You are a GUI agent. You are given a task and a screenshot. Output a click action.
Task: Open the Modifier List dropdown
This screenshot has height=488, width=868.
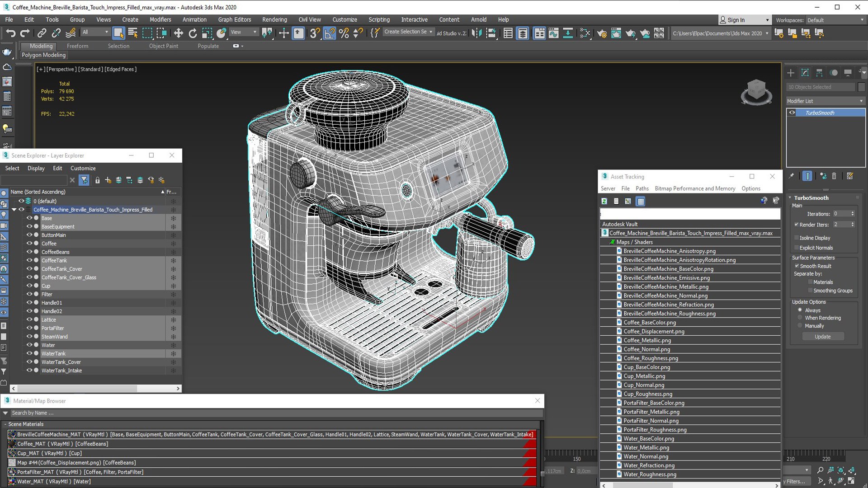(x=826, y=101)
